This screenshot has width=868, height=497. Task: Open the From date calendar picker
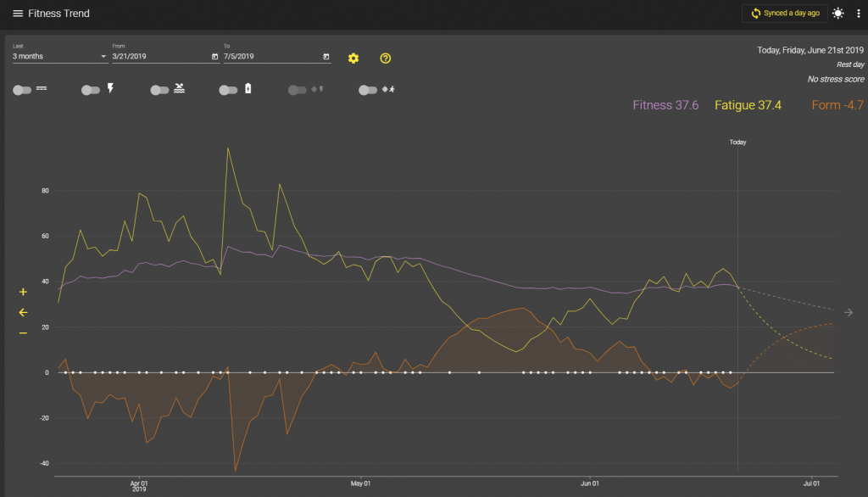tap(214, 57)
